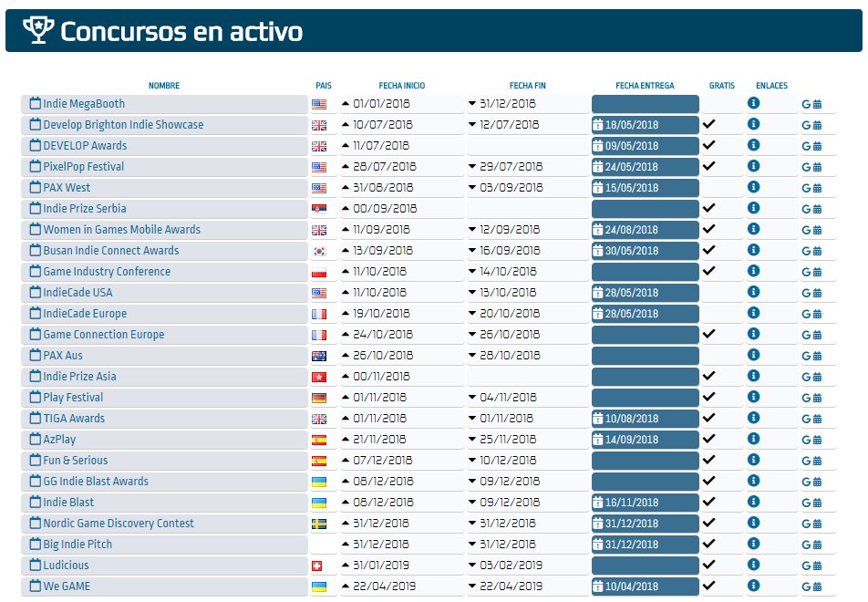Open info icon for Indie Prize Serbia
The width and height of the screenshot is (868, 602).
point(753,208)
